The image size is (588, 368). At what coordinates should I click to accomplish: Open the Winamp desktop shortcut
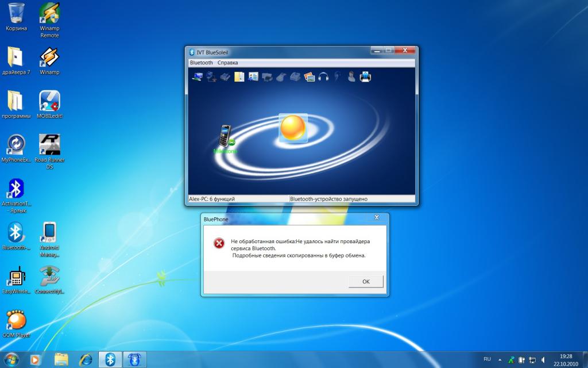click(49, 58)
